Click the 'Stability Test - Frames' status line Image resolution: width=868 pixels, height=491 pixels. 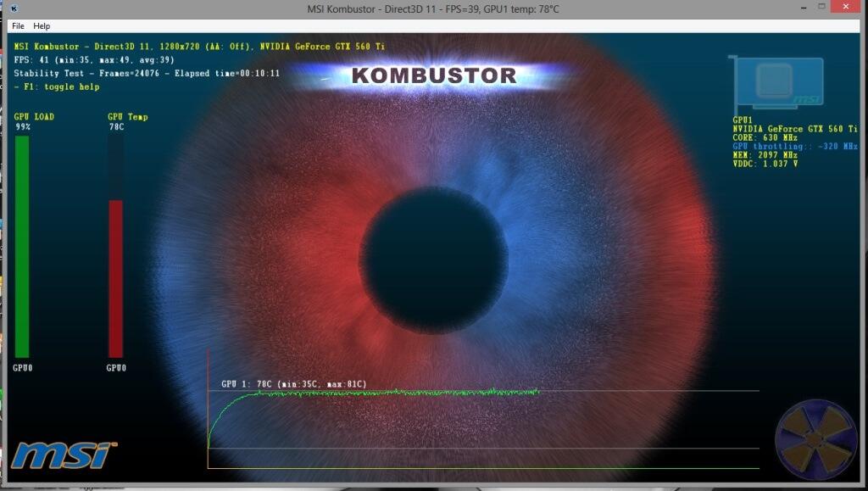pyautogui.click(x=147, y=73)
